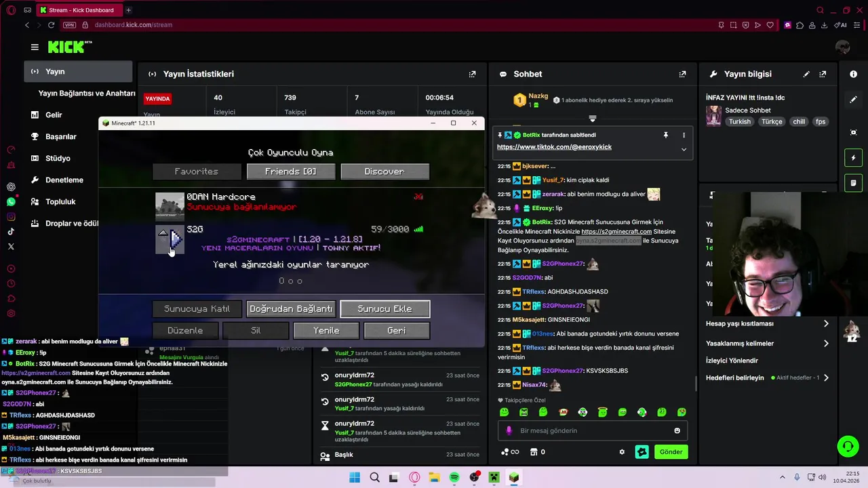The image size is (868, 488).
Task: Open Spotify from the taskbar
Action: (454, 478)
